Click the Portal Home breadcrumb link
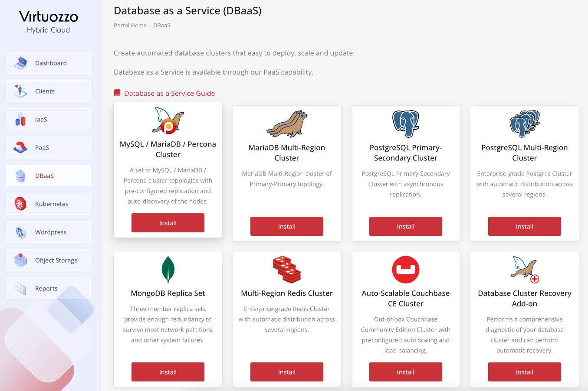Viewport: 588px width, 391px height. 130,25
